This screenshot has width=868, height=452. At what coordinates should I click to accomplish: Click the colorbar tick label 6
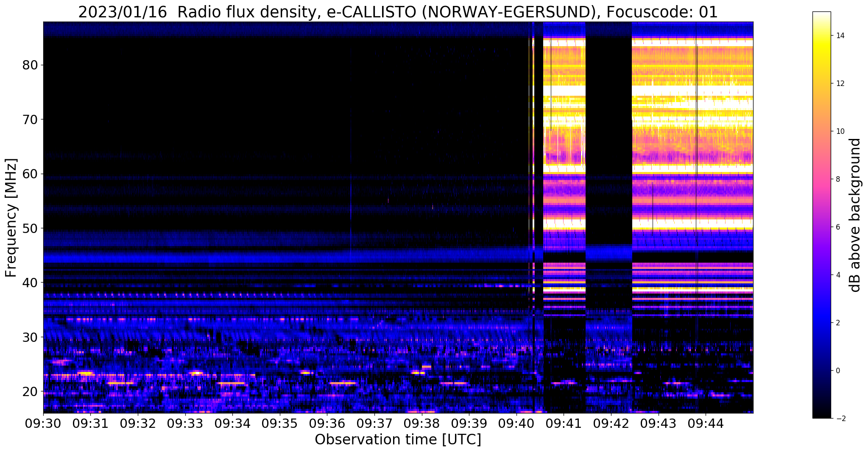click(838, 227)
